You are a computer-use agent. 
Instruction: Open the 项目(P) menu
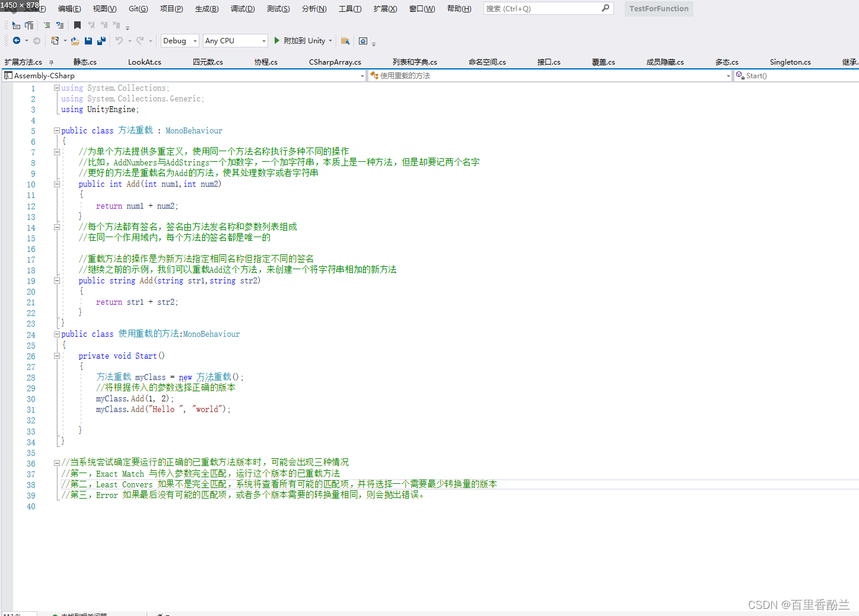(171, 8)
